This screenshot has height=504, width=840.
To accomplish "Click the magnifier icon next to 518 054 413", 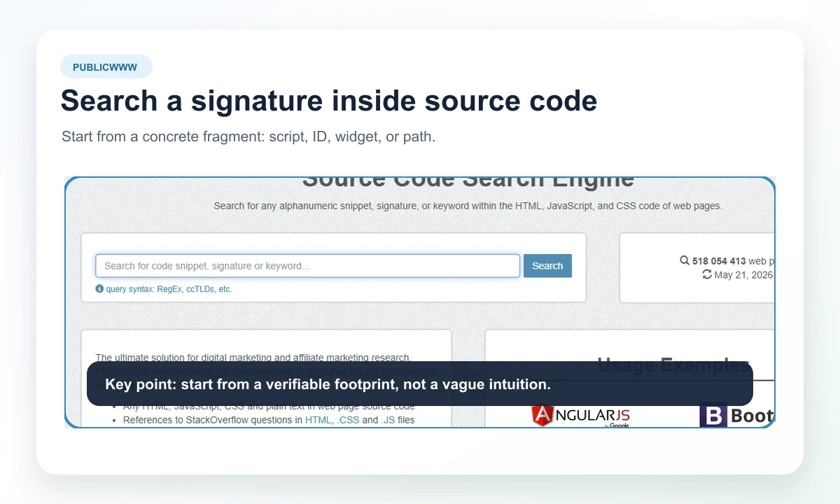I will (x=685, y=260).
